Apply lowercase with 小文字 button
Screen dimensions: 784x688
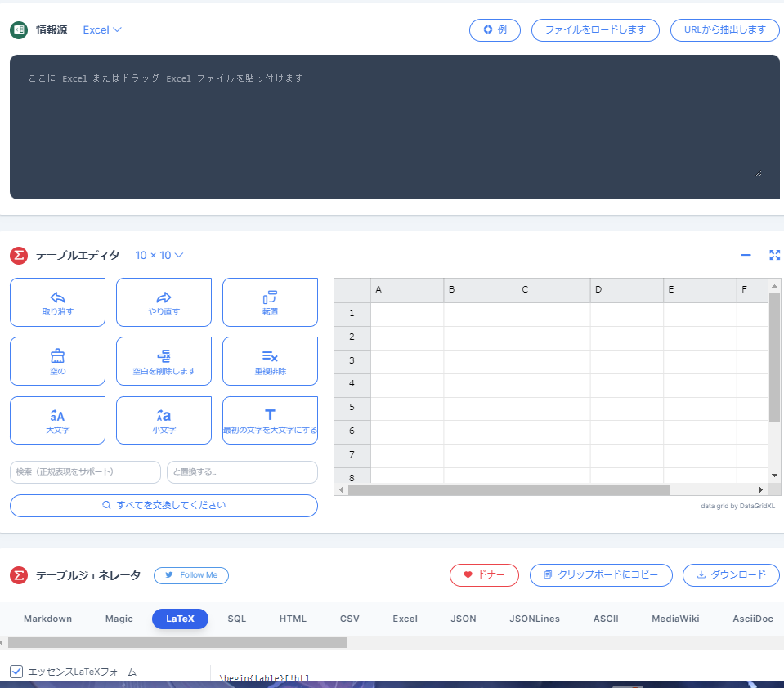pyautogui.click(x=164, y=420)
